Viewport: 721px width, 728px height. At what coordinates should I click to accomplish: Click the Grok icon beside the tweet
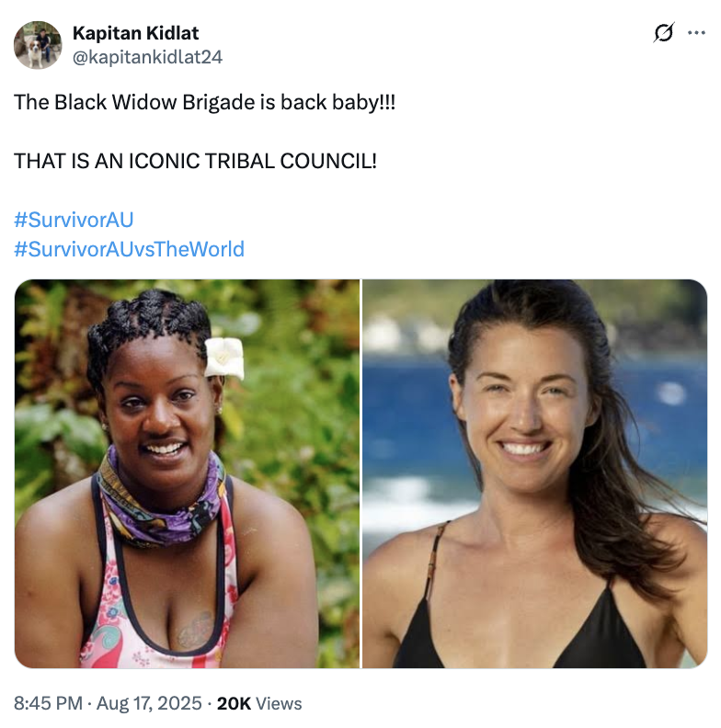[x=663, y=34]
